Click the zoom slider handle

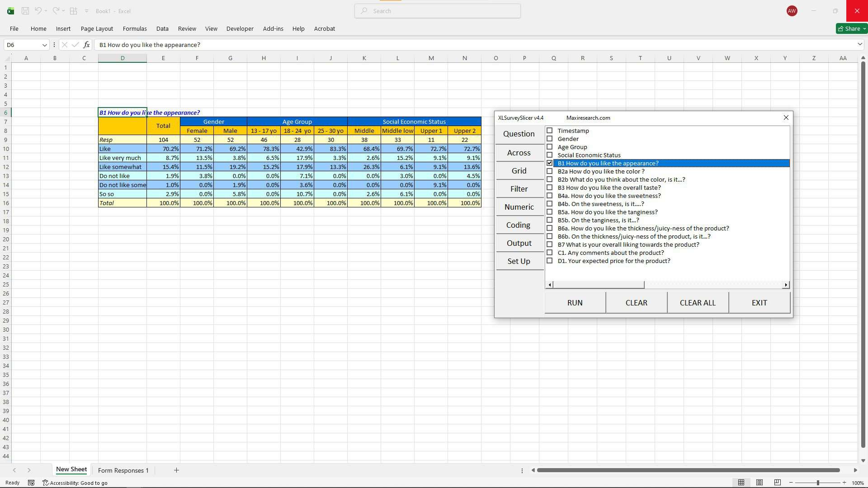tap(818, 483)
